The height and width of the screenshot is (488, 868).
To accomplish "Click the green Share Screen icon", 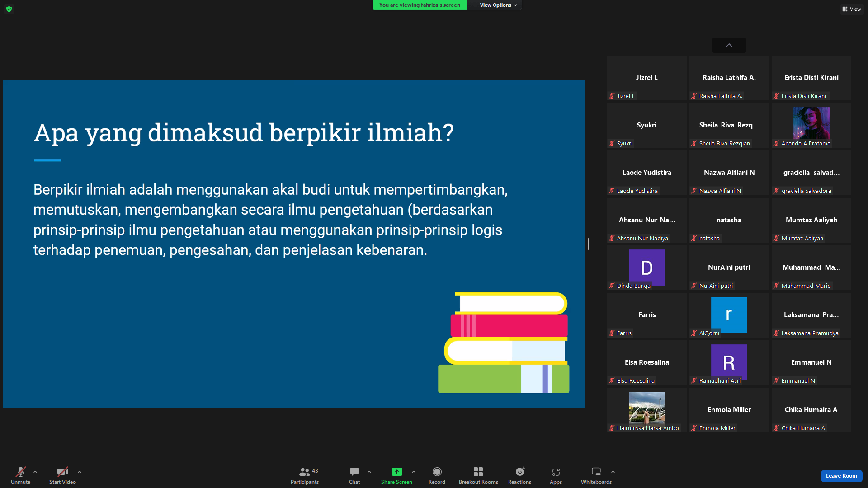I will click(x=396, y=472).
